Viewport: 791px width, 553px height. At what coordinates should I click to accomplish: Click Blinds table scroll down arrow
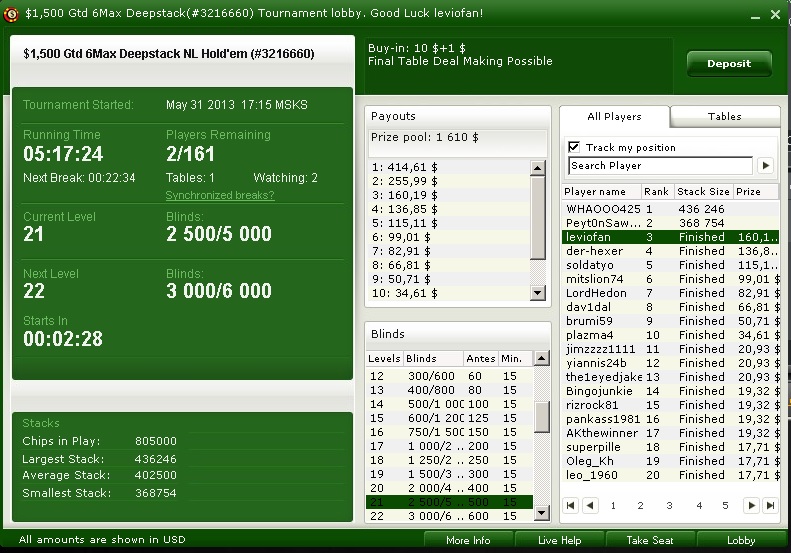click(541, 514)
